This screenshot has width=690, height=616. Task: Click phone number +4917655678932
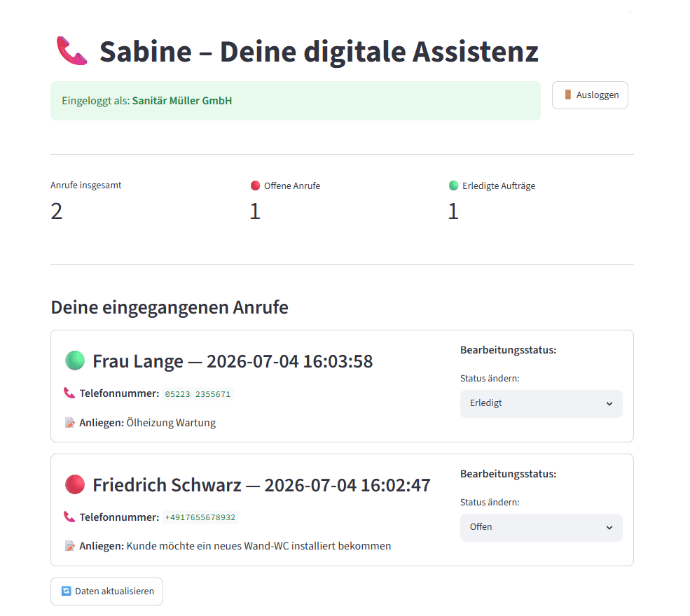200,517
